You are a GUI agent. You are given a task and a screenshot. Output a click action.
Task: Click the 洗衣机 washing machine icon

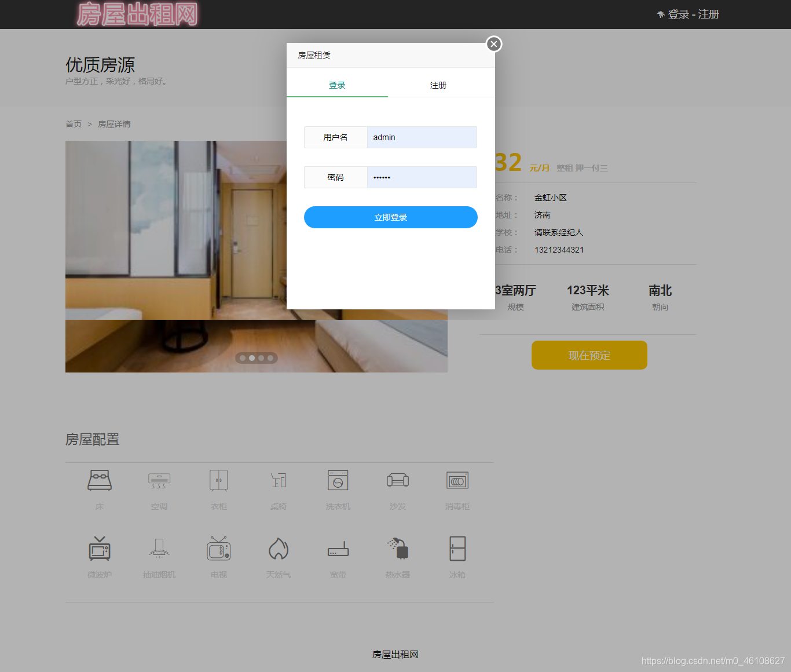[338, 480]
